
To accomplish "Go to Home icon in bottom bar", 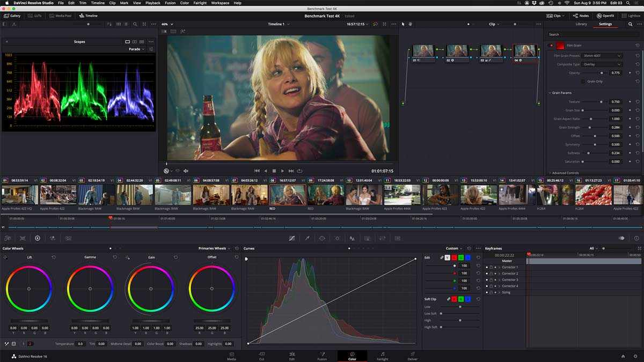I will click(623, 356).
